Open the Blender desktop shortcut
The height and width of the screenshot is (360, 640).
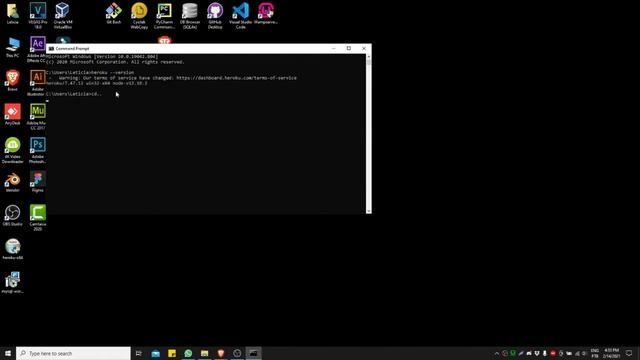pos(13,182)
